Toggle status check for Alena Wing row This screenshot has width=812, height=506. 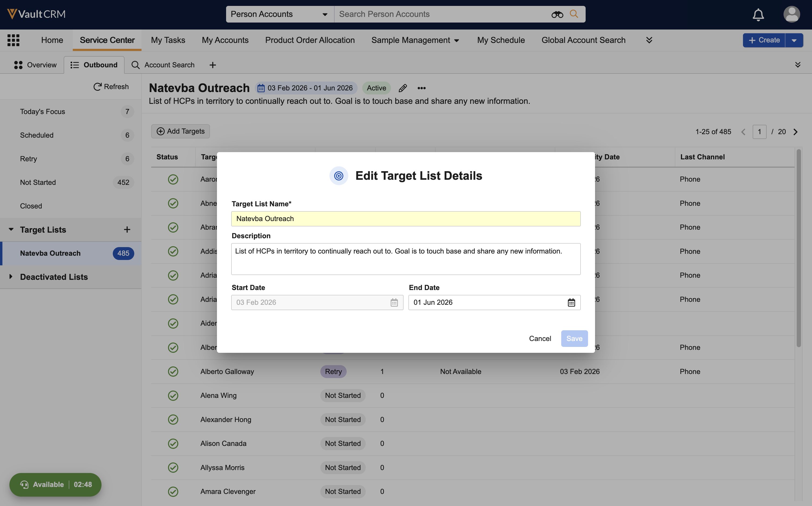click(173, 395)
